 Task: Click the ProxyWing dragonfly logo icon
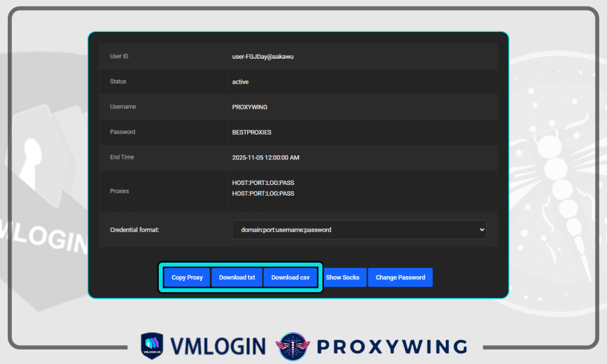pyautogui.click(x=293, y=346)
